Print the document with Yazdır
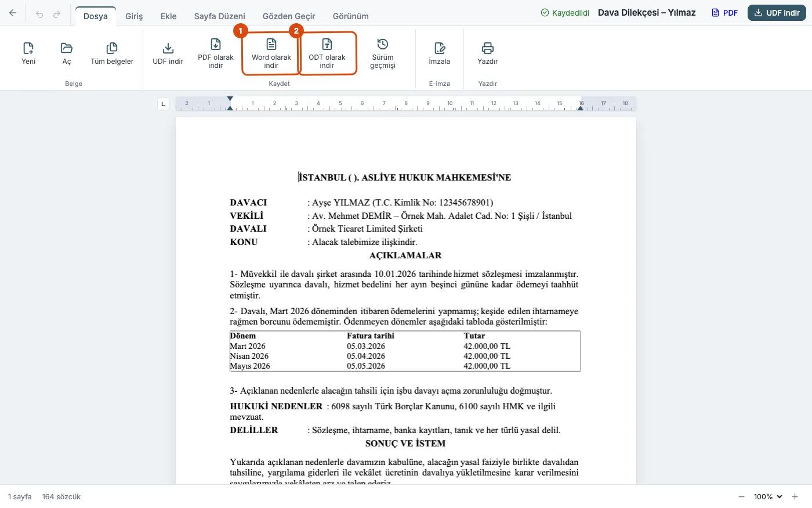Screen dimensions: 812x508 pyautogui.click(x=488, y=53)
